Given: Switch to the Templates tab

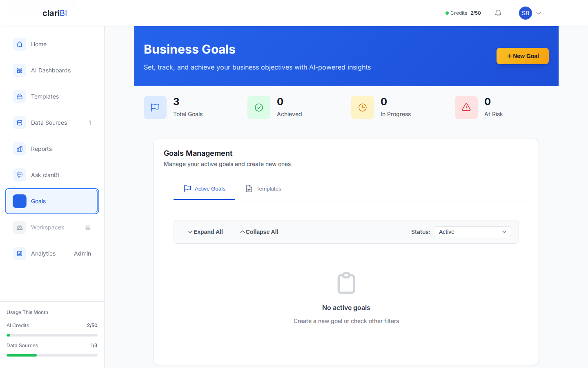Looking at the screenshot, I should tap(263, 188).
